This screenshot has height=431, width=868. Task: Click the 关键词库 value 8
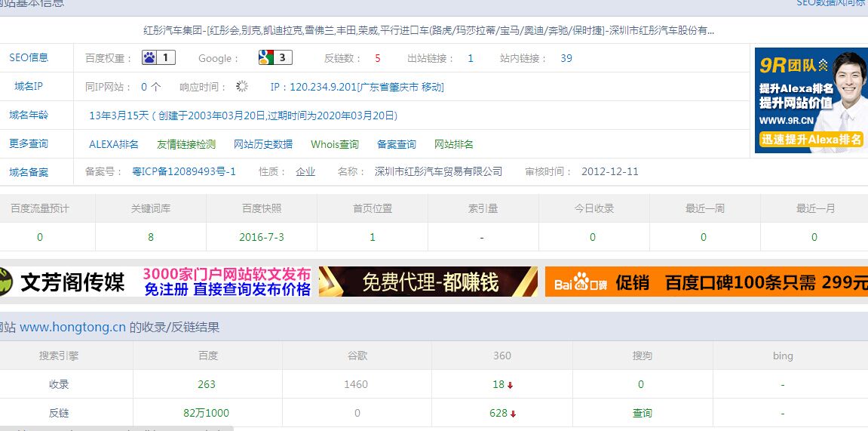(151, 237)
